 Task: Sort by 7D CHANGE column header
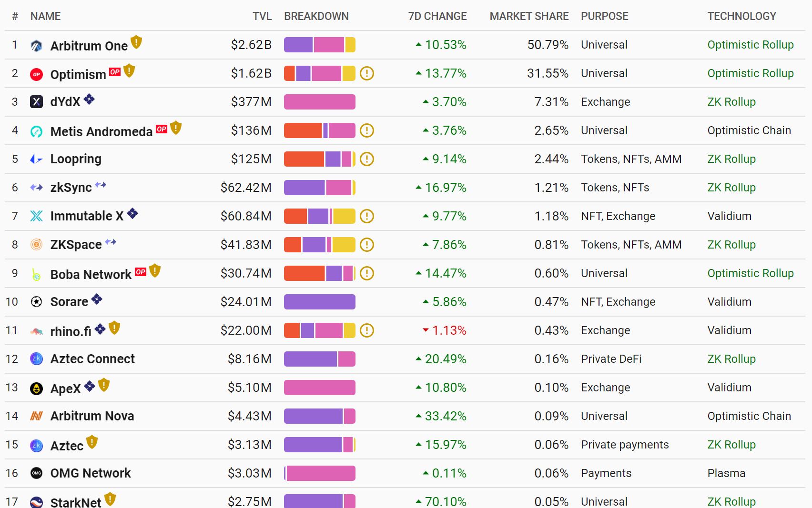pos(437,16)
